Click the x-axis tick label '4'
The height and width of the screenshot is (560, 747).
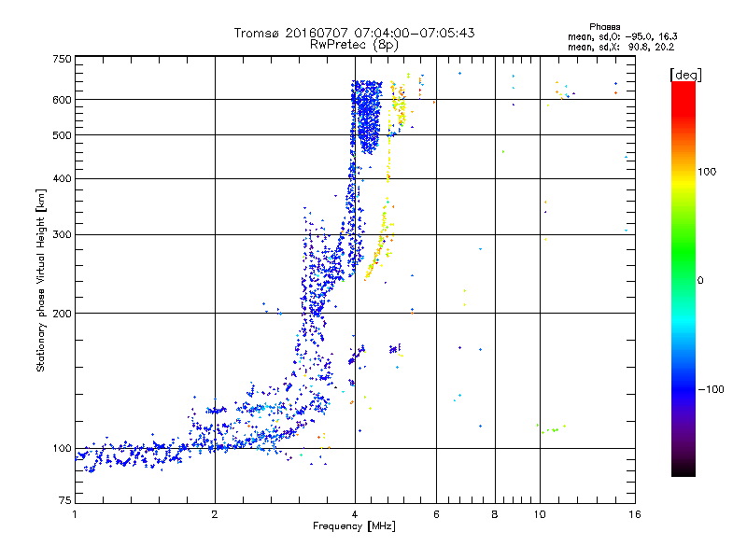355,514
